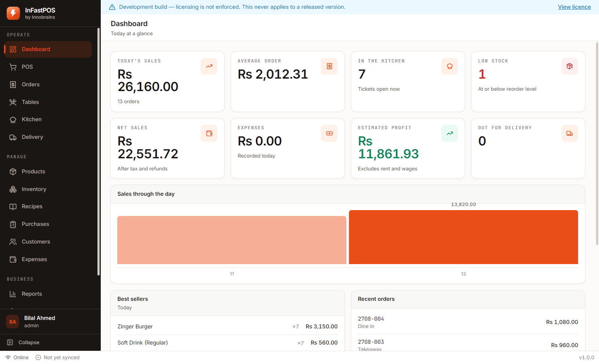599x364 pixels.
Task: Select the hour 11 sales bar
Action: coord(232,240)
